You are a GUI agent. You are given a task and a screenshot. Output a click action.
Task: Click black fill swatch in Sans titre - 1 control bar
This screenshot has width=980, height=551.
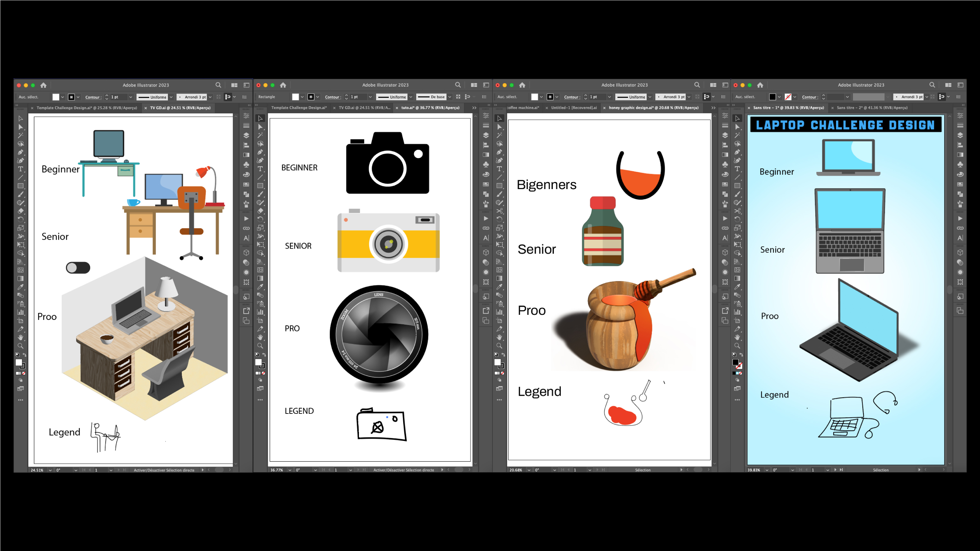[772, 97]
